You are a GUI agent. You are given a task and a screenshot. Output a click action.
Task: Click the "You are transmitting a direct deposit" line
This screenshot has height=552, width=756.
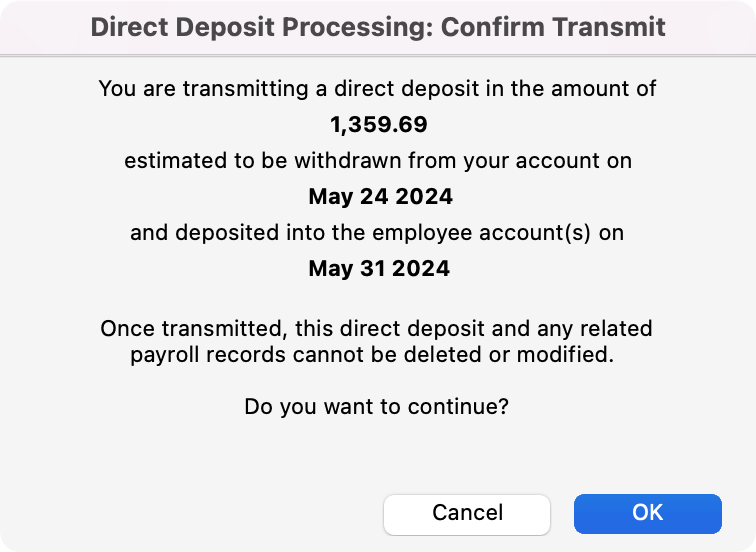tap(378, 88)
